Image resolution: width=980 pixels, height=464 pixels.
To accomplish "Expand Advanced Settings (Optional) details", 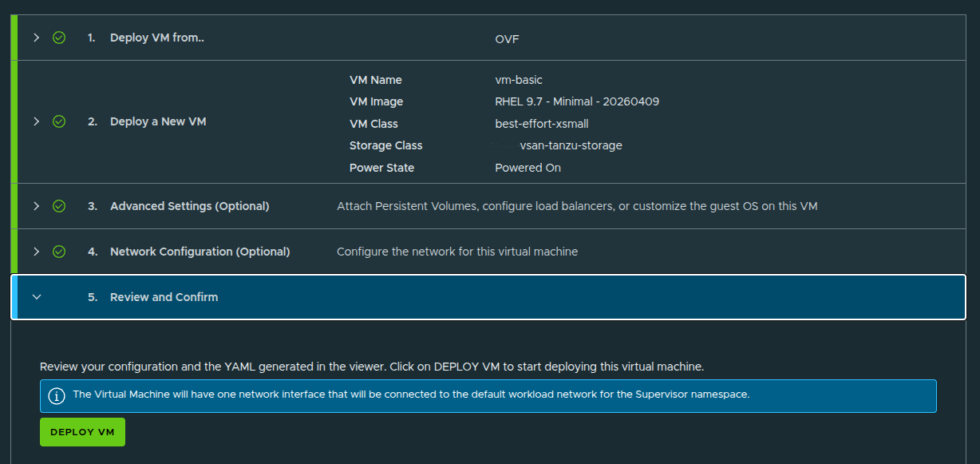I will pos(36,205).
